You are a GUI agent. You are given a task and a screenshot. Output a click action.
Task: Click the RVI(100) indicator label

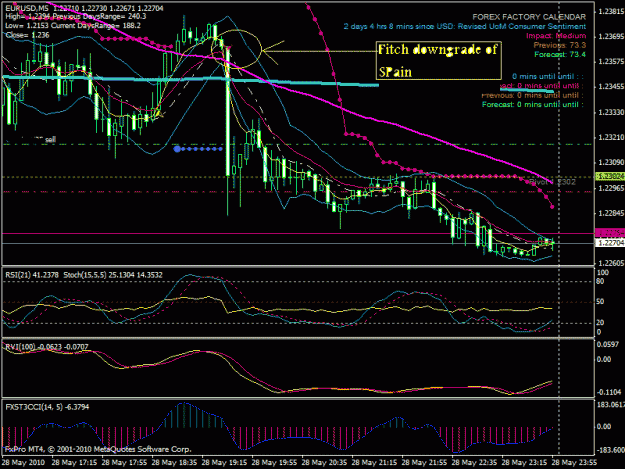point(47,347)
